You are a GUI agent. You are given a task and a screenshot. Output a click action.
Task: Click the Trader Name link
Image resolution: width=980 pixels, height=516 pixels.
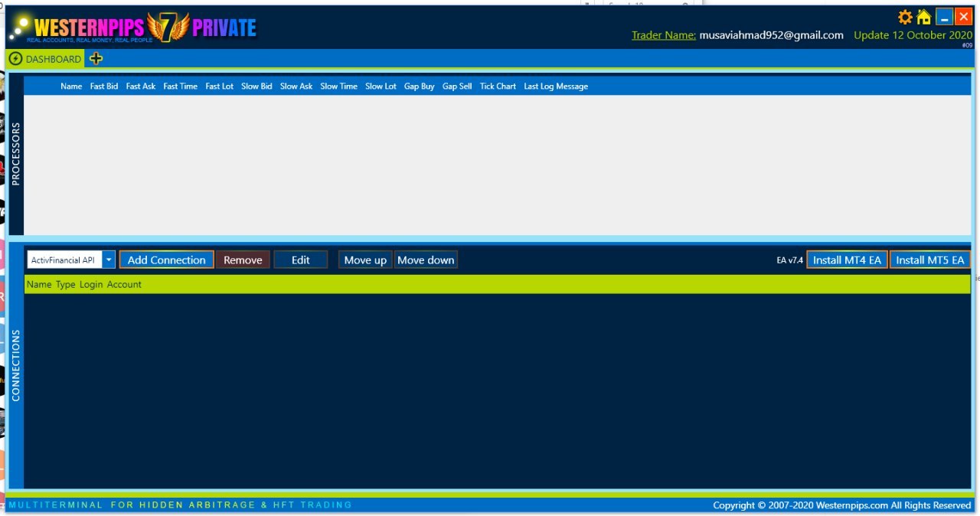[664, 35]
